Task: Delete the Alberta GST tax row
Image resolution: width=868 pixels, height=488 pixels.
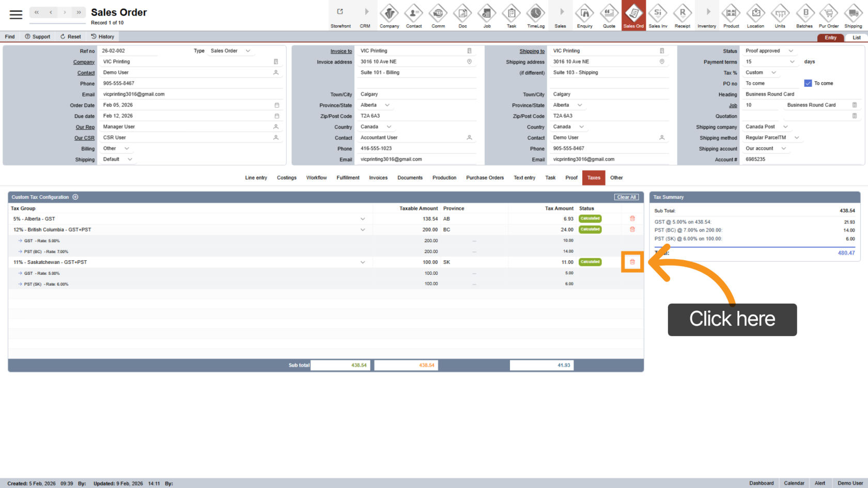Action: click(632, 219)
